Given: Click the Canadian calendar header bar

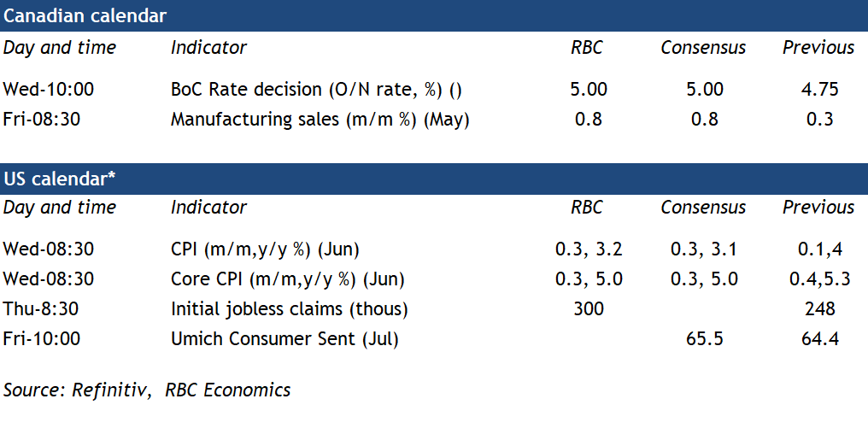Looking at the screenshot, I should [x=433, y=15].
